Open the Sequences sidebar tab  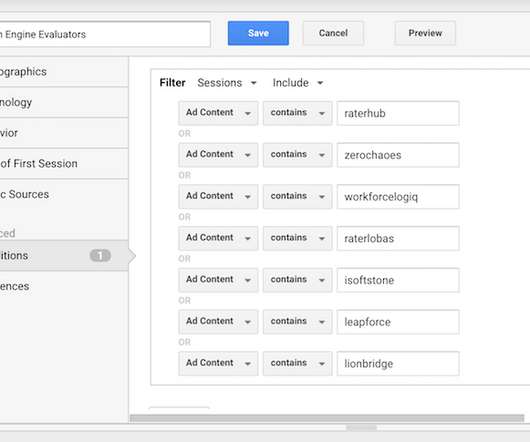click(64, 287)
